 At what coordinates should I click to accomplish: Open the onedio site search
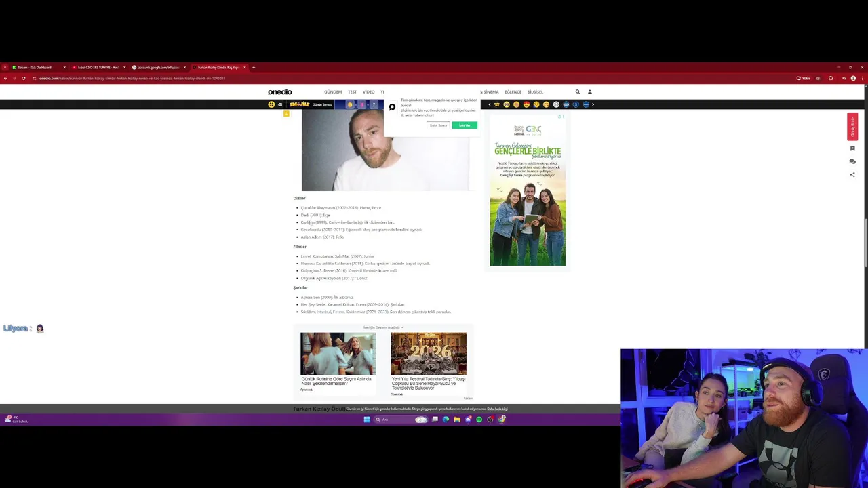point(578,91)
